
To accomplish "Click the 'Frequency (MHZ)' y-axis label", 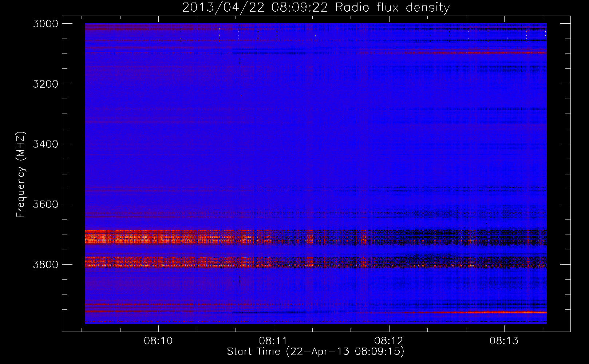I will [x=21, y=175].
